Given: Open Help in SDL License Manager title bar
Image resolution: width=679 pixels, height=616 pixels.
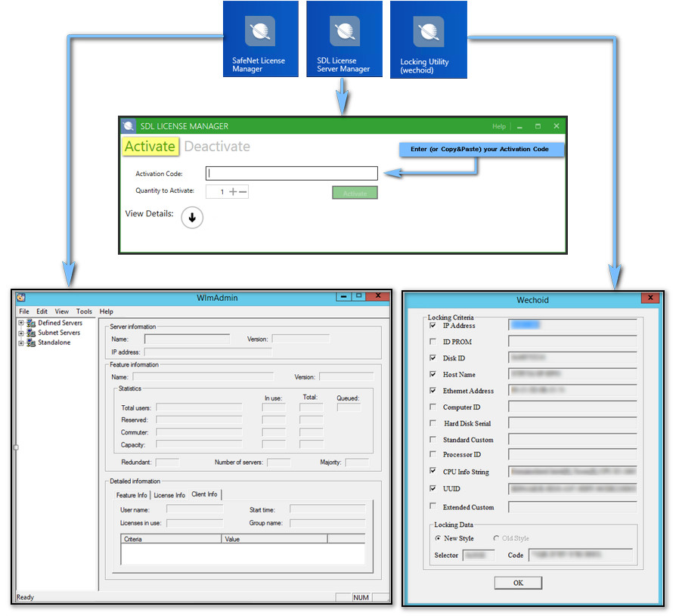Looking at the screenshot, I should tap(499, 126).
